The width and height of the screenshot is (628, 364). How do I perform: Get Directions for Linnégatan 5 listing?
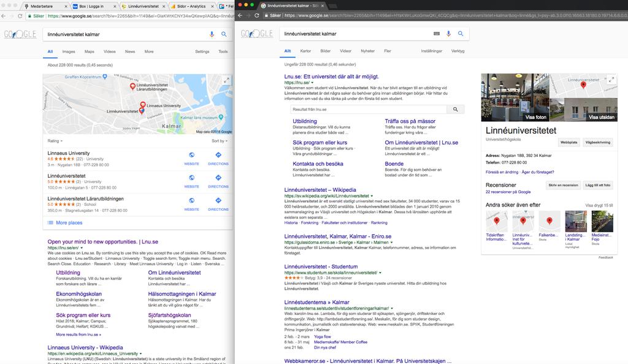pyautogui.click(x=218, y=178)
